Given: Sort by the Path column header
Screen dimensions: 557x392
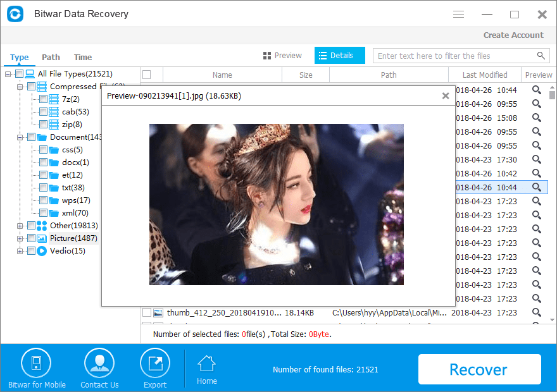Looking at the screenshot, I should 389,75.
